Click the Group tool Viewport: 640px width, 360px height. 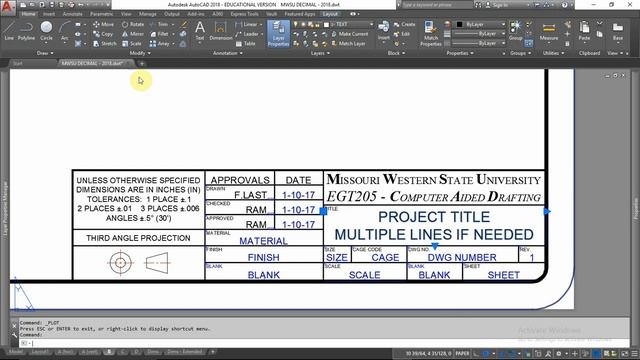pyautogui.click(x=516, y=31)
